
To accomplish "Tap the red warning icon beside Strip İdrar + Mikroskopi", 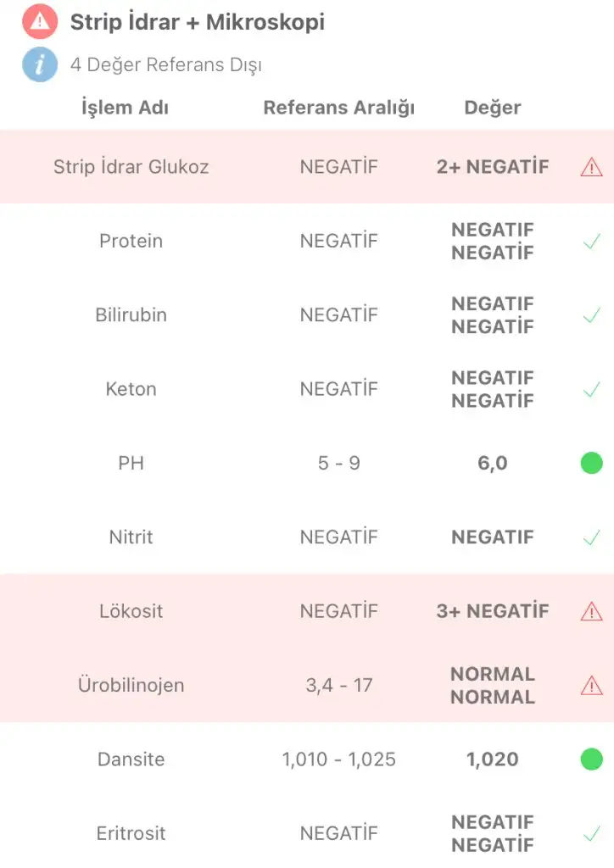I will coord(40,21).
